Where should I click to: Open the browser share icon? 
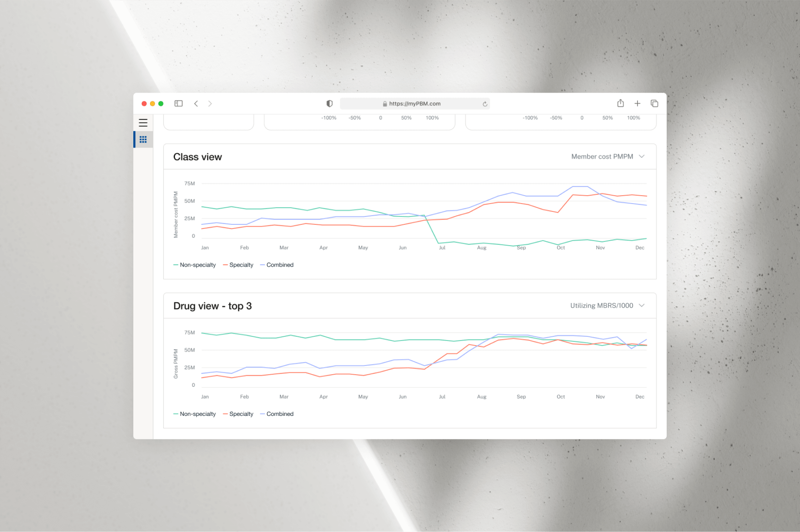tap(620, 103)
